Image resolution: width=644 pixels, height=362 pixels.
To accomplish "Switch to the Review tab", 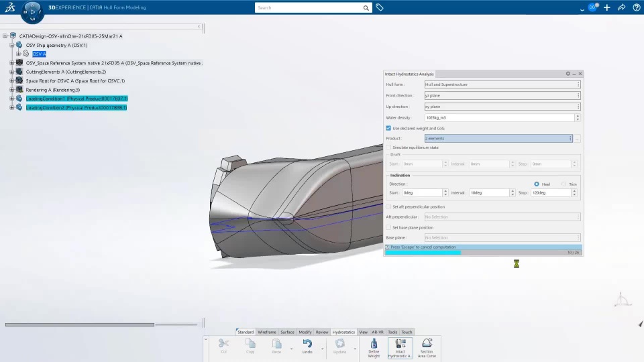I will coord(321,332).
